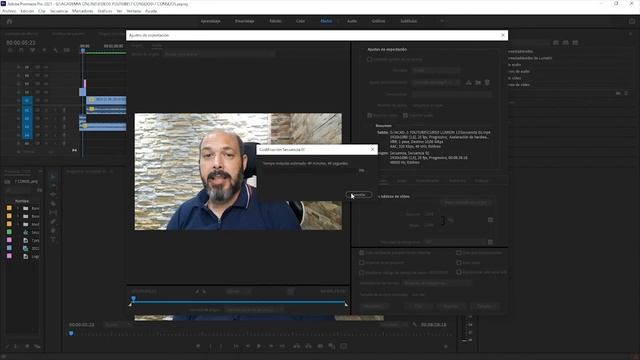640x360 pixels.
Task: Click the Comentarios input field
Action: coord(451,94)
